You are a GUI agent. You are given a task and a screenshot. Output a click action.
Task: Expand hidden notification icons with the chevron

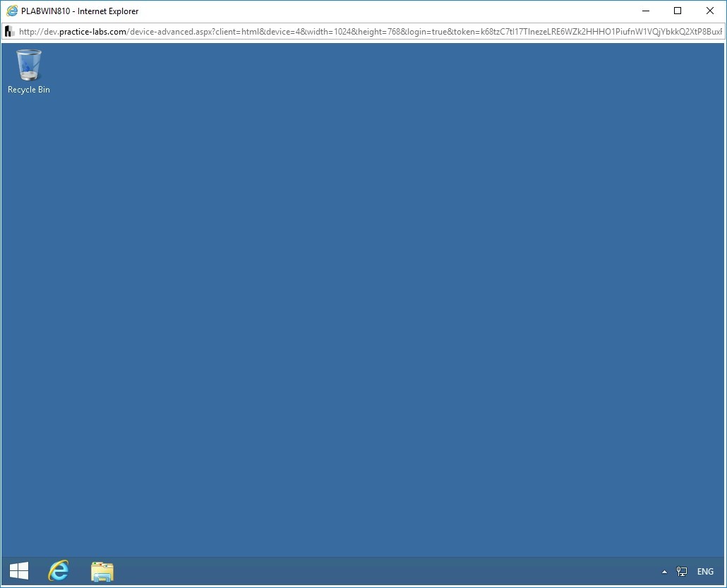click(x=664, y=571)
